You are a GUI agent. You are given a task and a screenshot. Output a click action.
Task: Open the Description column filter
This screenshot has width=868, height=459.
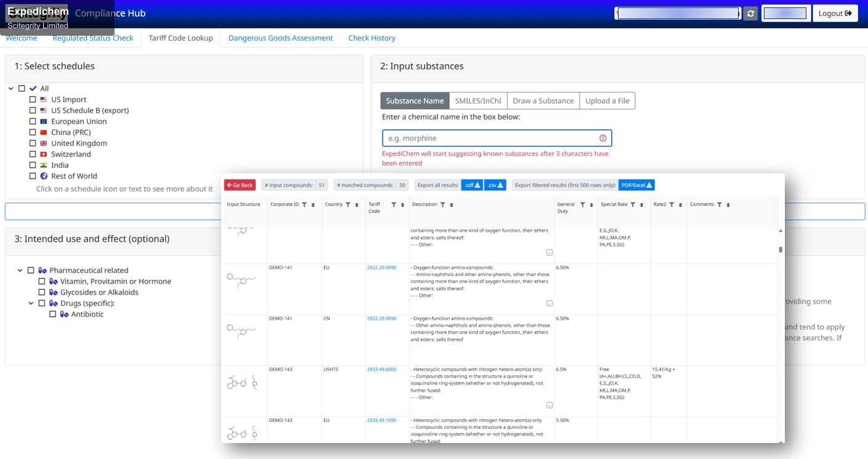pos(442,205)
